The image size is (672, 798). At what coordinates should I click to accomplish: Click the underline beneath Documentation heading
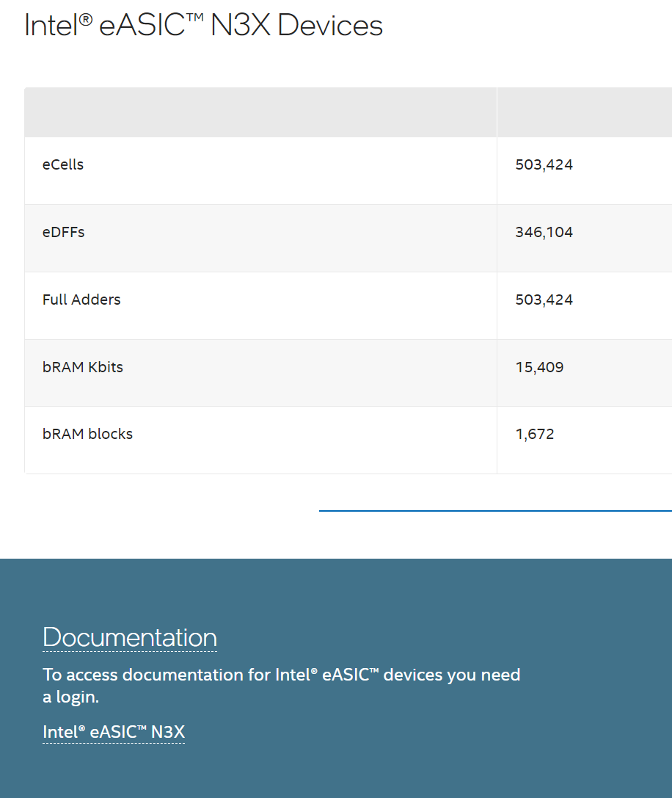129,652
